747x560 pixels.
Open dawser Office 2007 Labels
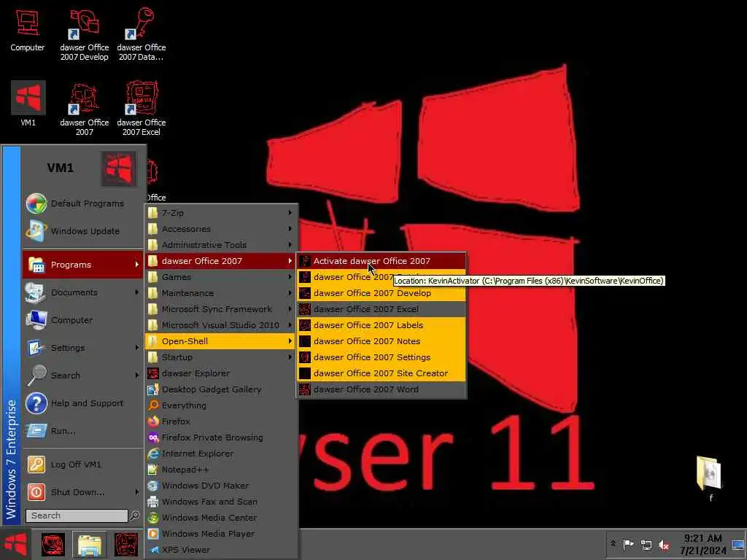click(381, 325)
